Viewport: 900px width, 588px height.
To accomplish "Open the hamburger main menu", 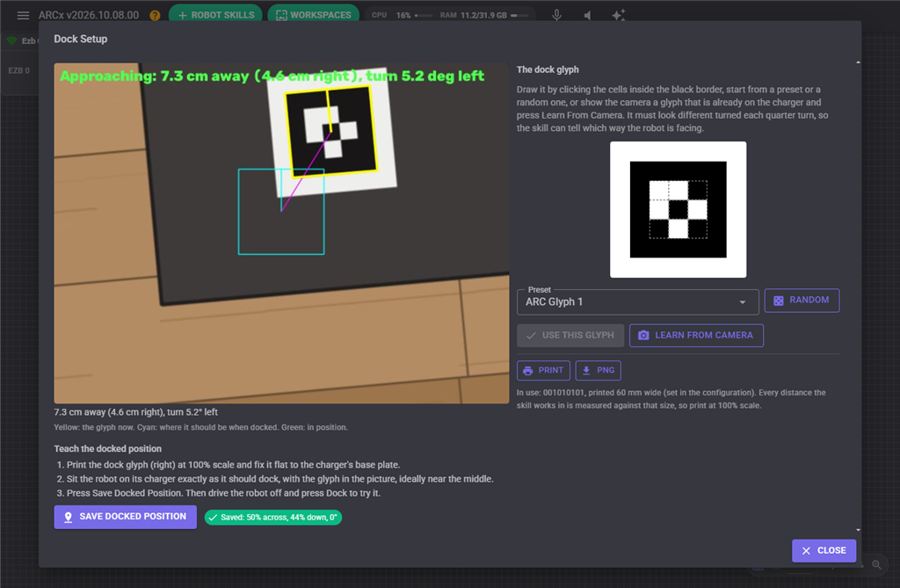I will [23, 16].
